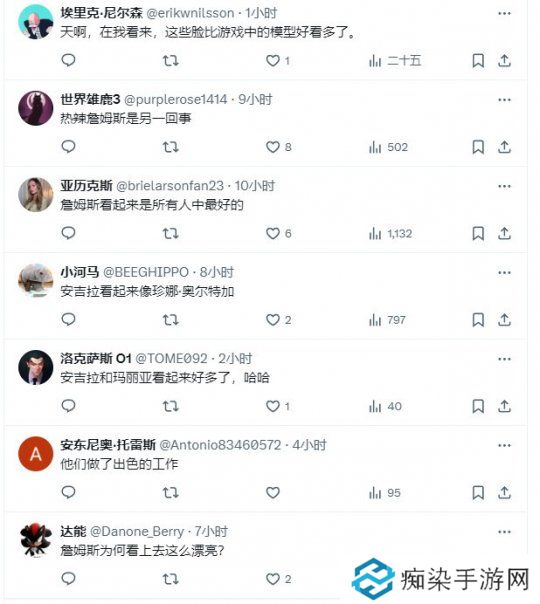540x604 pixels.
Task: Reply to the Danone_Berry tweet
Action: [x=68, y=579]
